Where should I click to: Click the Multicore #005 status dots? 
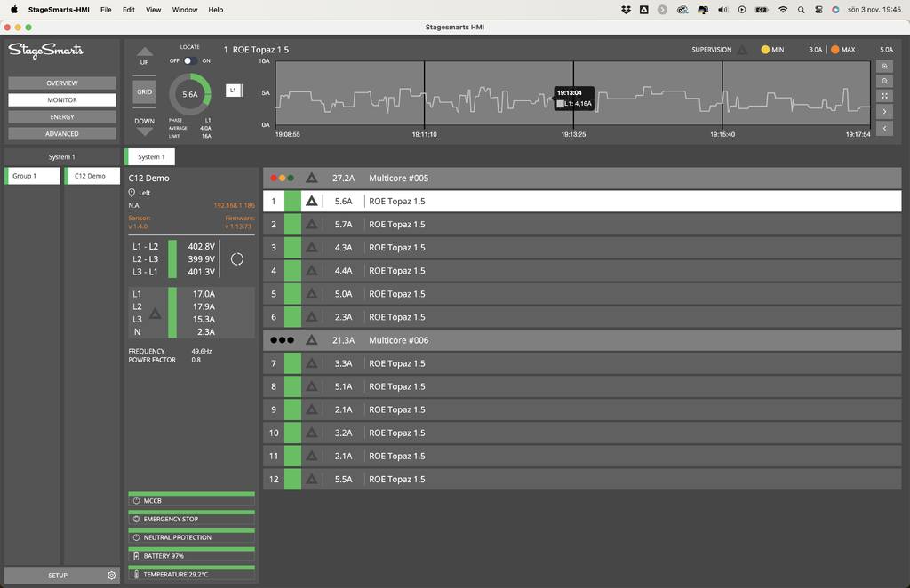point(282,178)
